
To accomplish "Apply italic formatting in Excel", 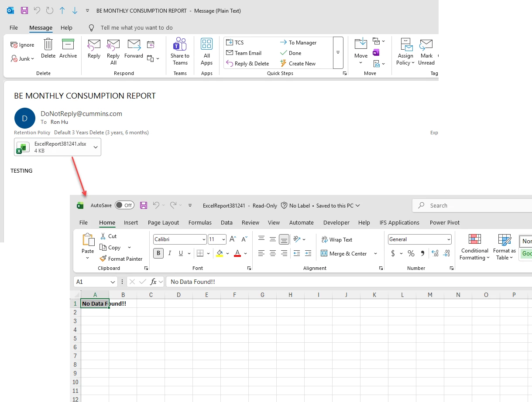I will (170, 253).
